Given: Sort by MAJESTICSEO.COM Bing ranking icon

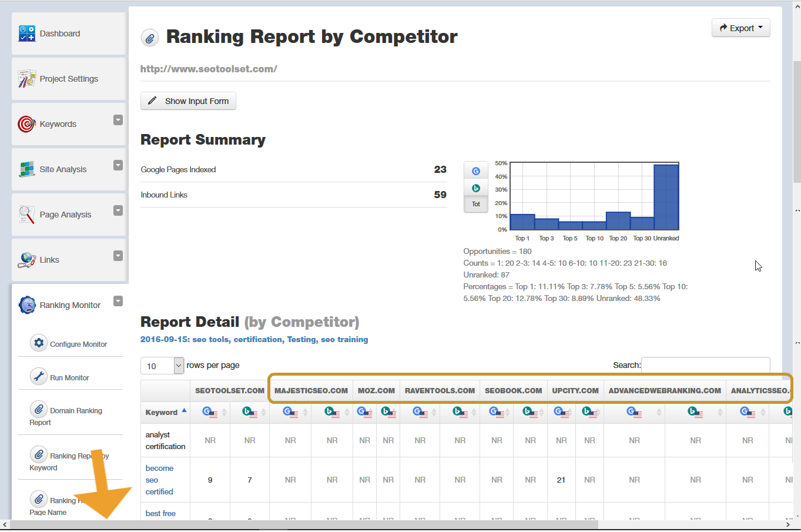Looking at the screenshot, I should 332,412.
